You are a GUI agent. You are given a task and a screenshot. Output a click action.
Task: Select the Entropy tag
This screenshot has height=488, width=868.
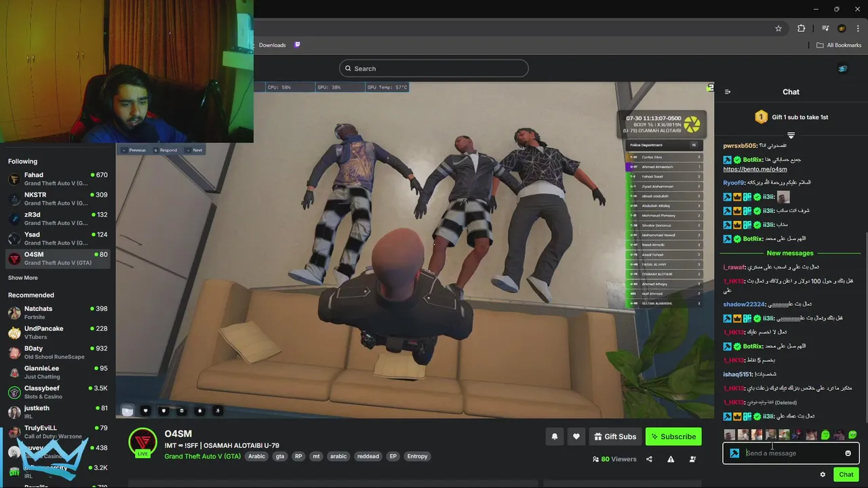[417, 456]
